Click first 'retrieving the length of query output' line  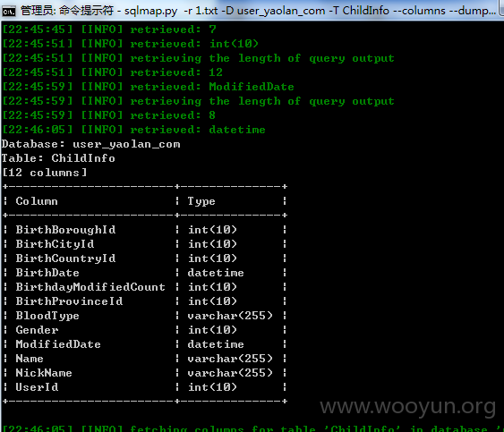[199, 58]
